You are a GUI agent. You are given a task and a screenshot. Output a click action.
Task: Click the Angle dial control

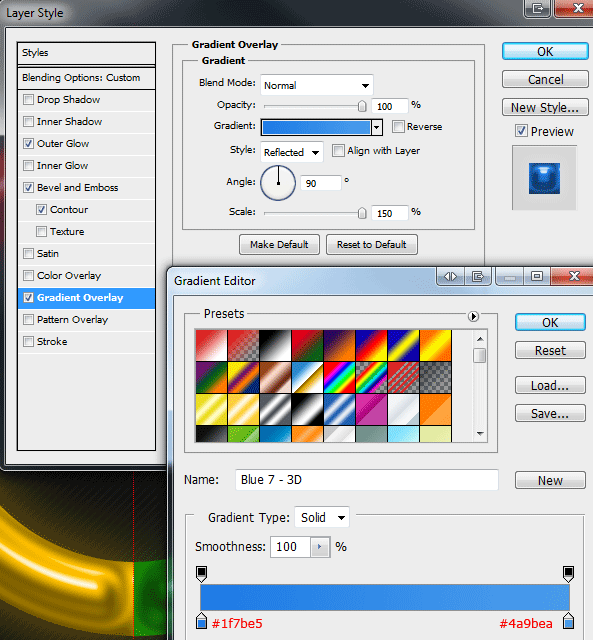coord(278,183)
